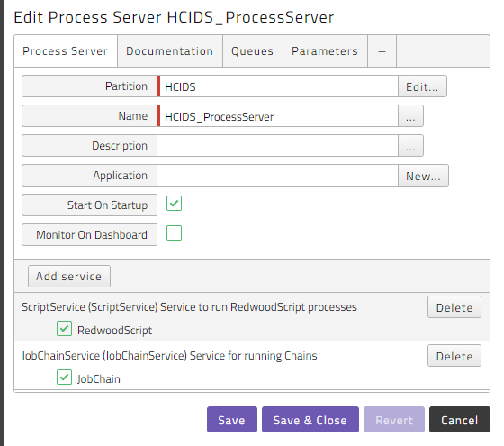
Task: Open the Queues tab
Action: click(253, 51)
